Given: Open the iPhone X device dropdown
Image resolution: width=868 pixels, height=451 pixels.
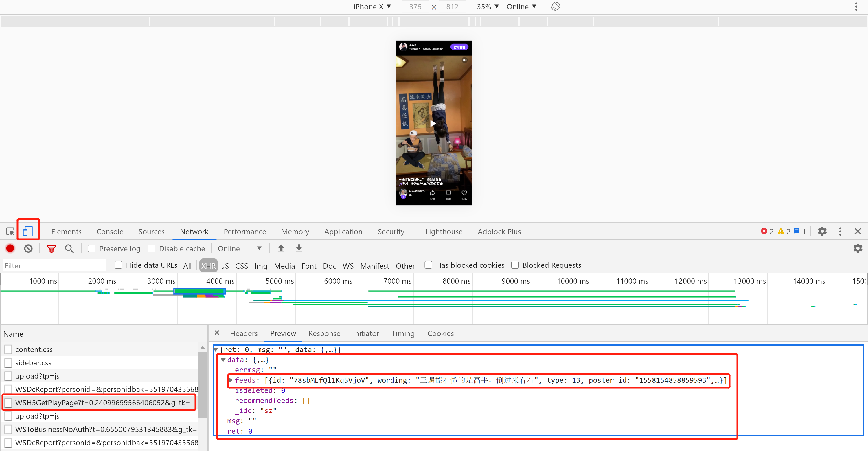Looking at the screenshot, I should [372, 7].
